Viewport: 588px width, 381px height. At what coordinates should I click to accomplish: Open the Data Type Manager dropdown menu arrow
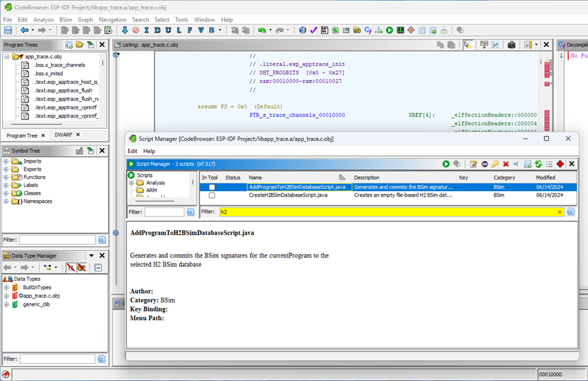91,256
